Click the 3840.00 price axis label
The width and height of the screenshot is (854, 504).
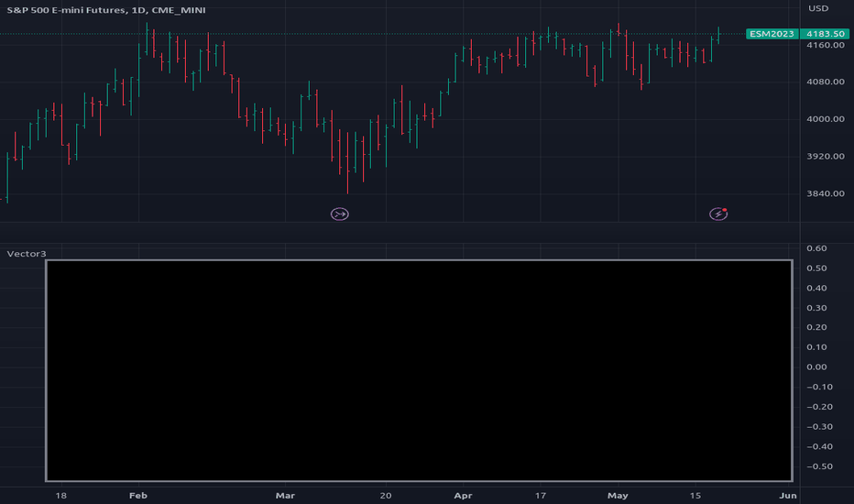[825, 193]
